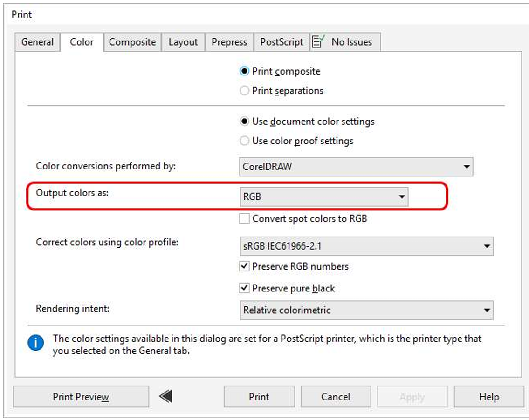
Task: Choose Use color proof settings option
Action: (x=244, y=141)
